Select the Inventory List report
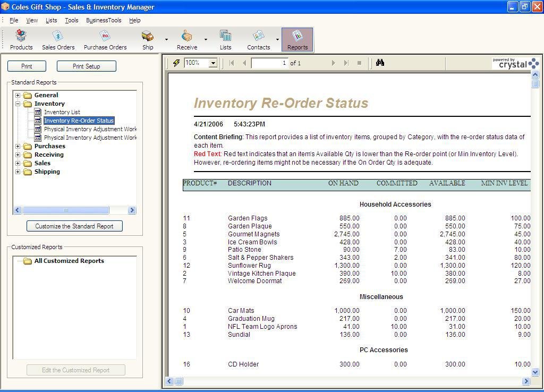This screenshot has width=544, height=392. point(62,112)
